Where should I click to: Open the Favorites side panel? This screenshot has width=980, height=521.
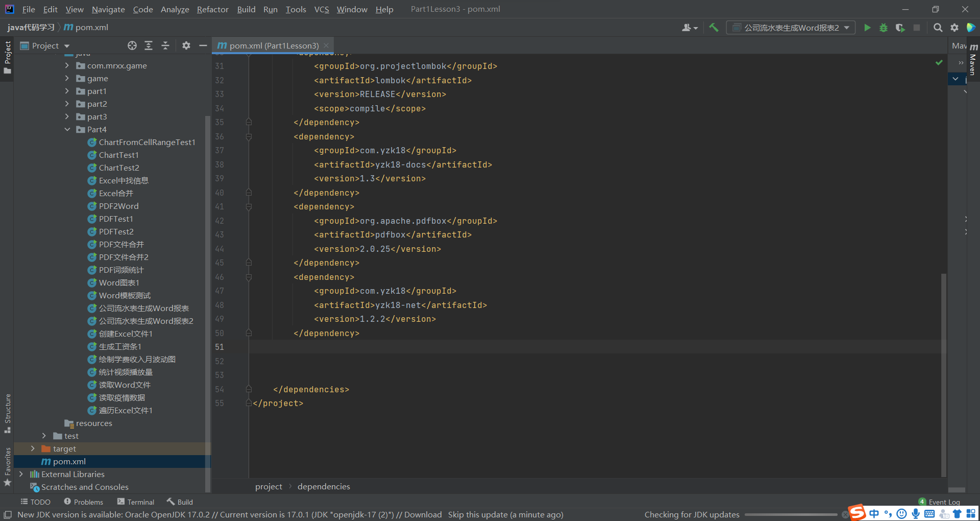pyautogui.click(x=8, y=467)
